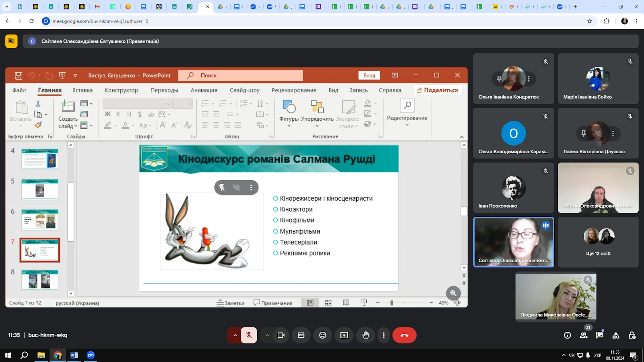This screenshot has width=644, height=362.
Task: Expand video settings arrow beside camera
Action: [x=267, y=335]
